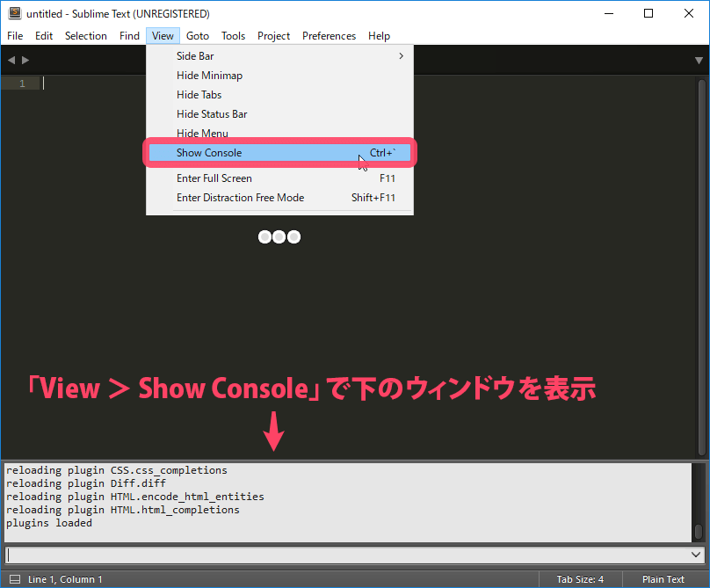This screenshot has height=588, width=710.
Task: Open the Selection menu
Action: tap(86, 36)
